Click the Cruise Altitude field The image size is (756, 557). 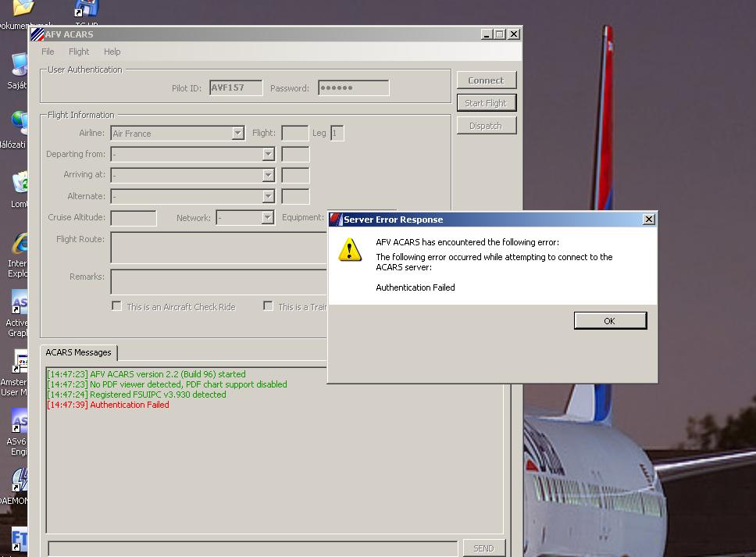[x=134, y=218]
